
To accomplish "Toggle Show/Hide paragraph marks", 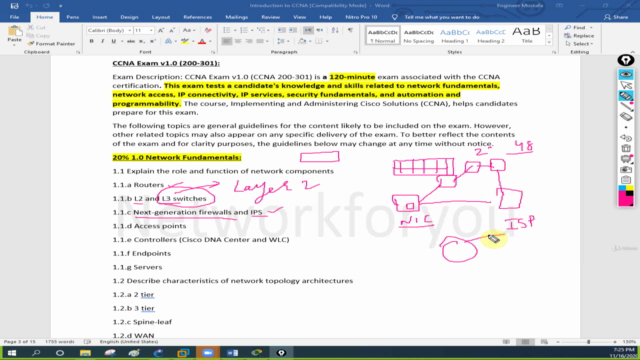I will pos(350,30).
